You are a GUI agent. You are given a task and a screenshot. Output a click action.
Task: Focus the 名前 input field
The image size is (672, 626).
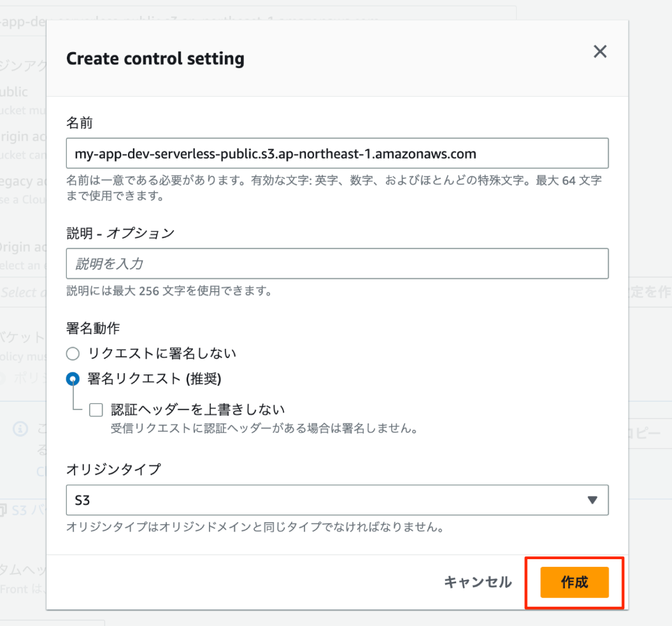(338, 153)
